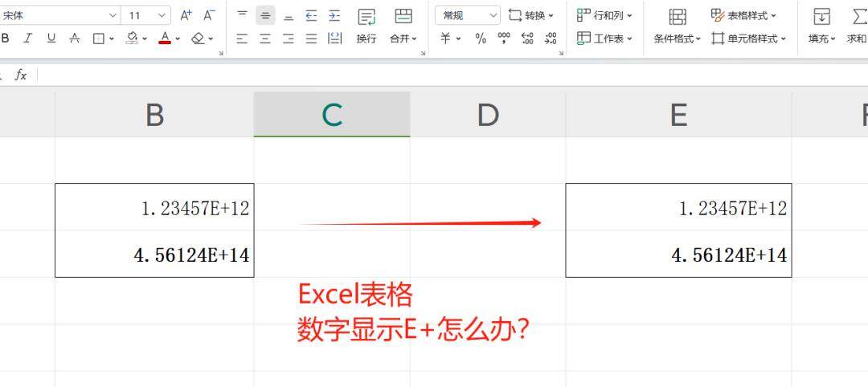Click the cell borders icon
Image resolution: width=868 pixels, height=387 pixels.
(x=99, y=39)
